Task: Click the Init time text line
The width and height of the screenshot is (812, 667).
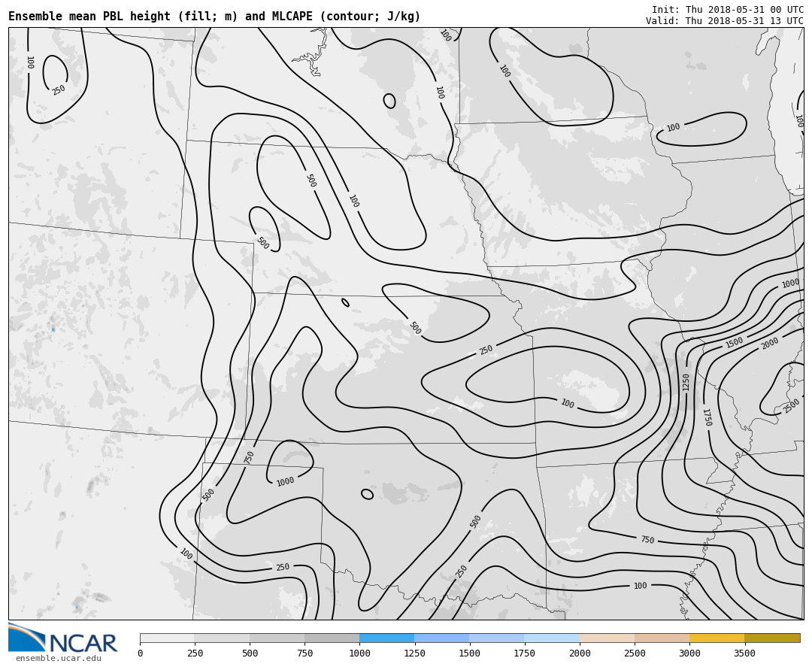Action: pos(727,10)
